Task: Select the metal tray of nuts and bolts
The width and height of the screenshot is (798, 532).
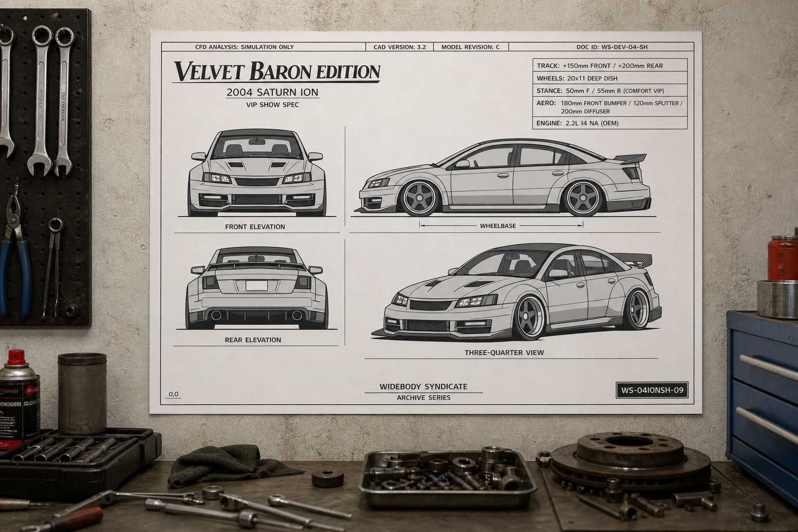Action: 448,477
